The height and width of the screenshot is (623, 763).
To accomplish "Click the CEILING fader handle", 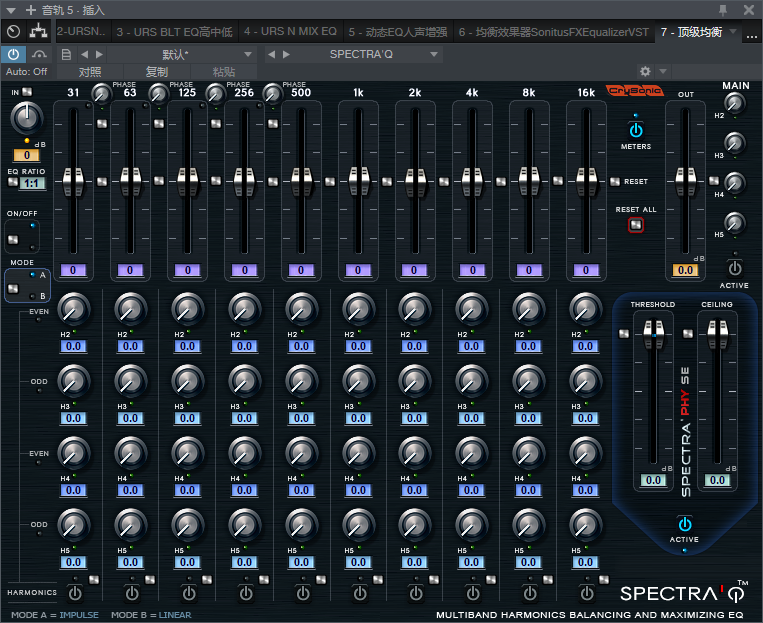I will [717, 334].
